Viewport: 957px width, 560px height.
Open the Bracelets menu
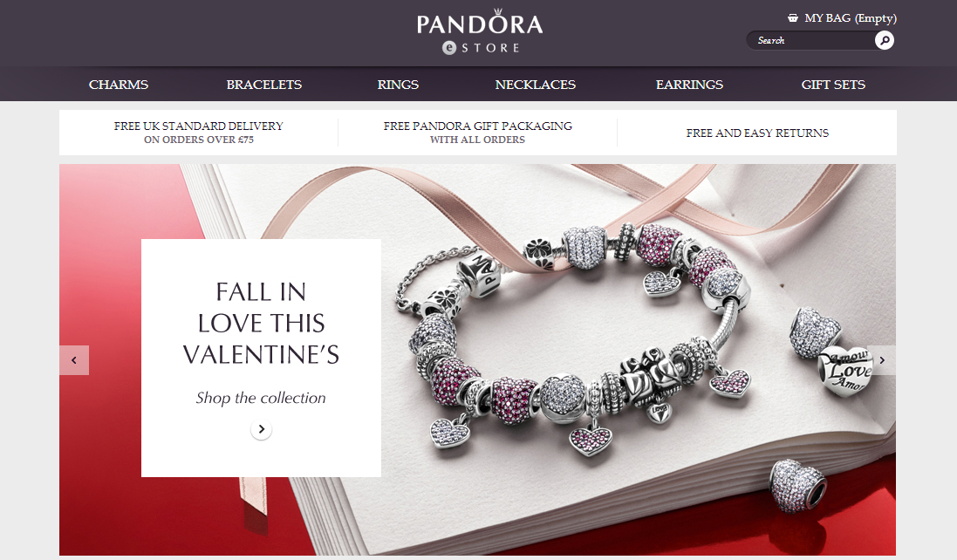(263, 85)
